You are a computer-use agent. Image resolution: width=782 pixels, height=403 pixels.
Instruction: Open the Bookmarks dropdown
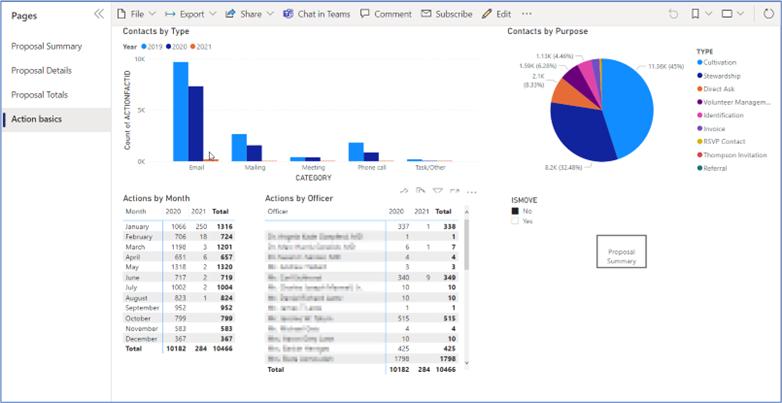tap(701, 14)
